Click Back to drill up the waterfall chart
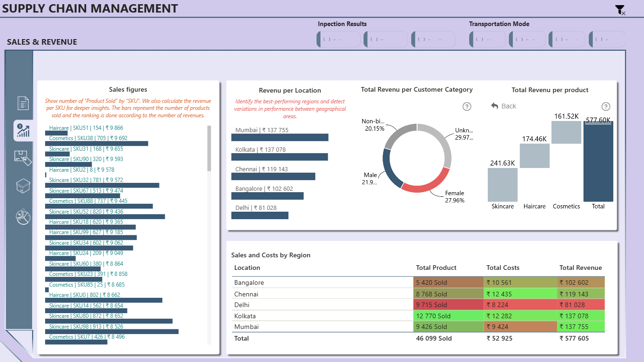Viewport: 644px width, 362px height. (x=504, y=106)
